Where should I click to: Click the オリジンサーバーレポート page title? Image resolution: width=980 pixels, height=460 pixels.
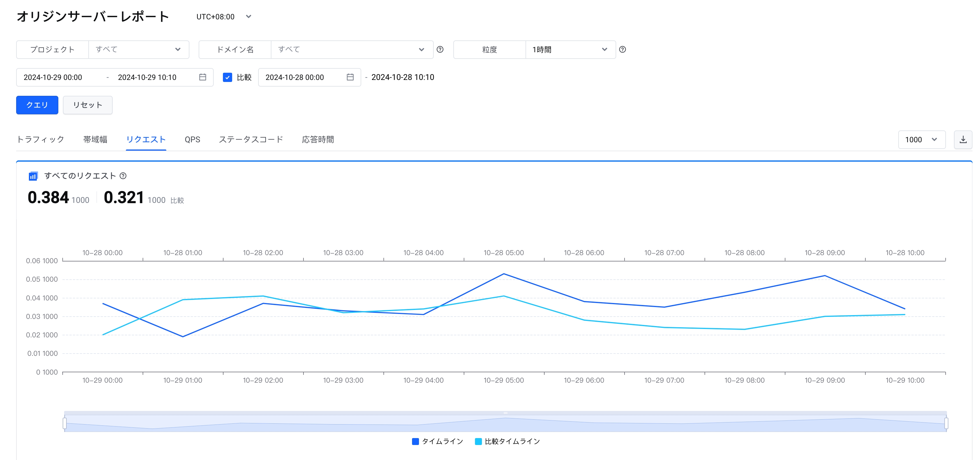coord(93,16)
